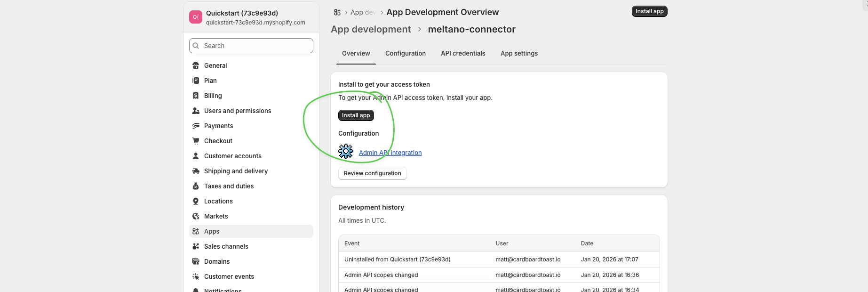
Task: Click the Customer events icon
Action: 196,276
